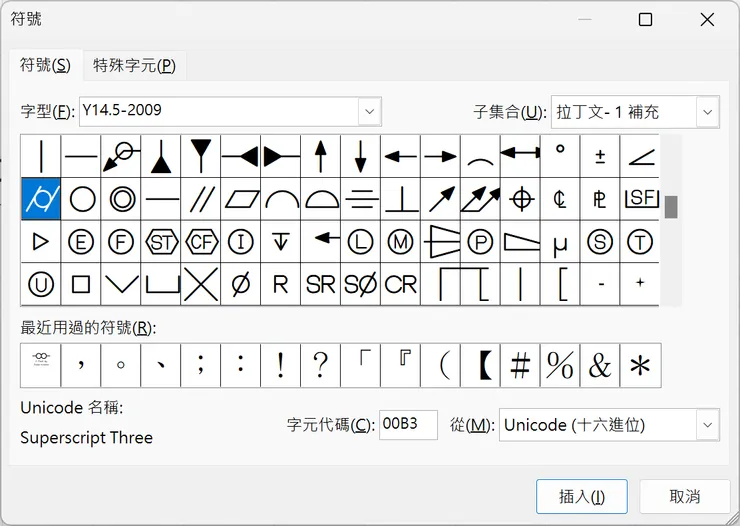740x526 pixels.
Task: Select the question mark in recently used symbols
Action: tap(320, 366)
